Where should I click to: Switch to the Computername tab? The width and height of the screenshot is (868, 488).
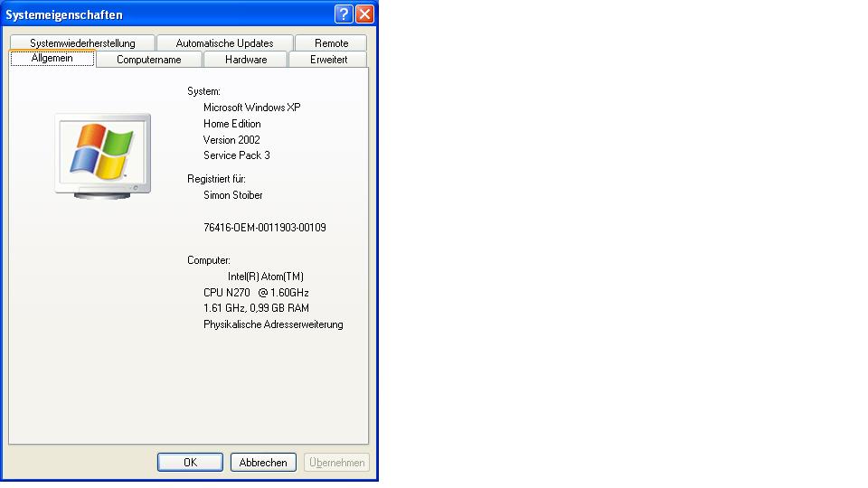149,60
